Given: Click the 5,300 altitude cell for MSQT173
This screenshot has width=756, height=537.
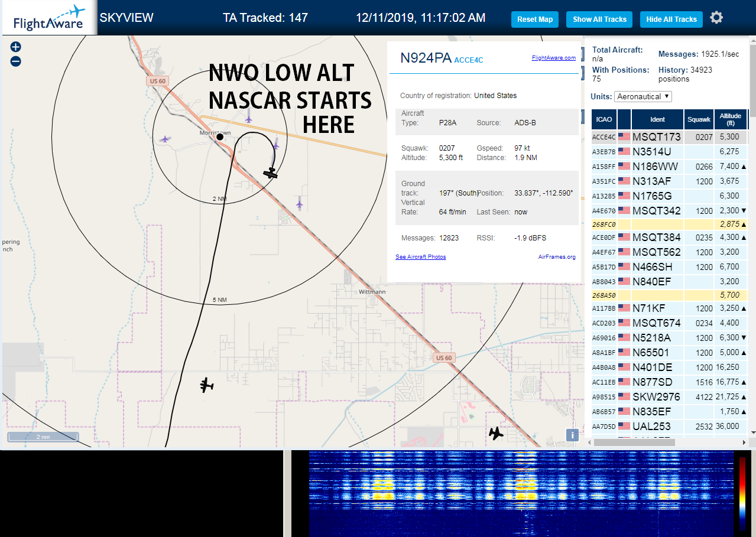Looking at the screenshot, I should [x=731, y=137].
